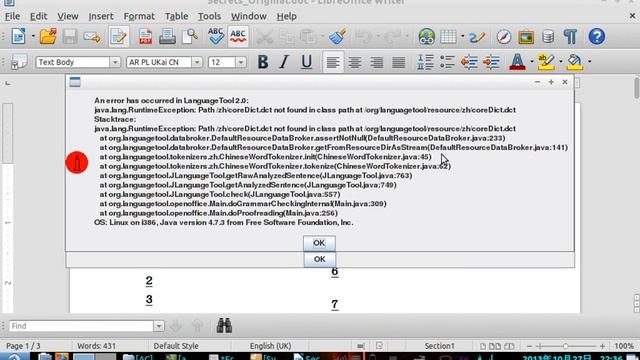Viewport: 640px width, 360px height.
Task: Toggle Bold formatting
Action: (263, 62)
